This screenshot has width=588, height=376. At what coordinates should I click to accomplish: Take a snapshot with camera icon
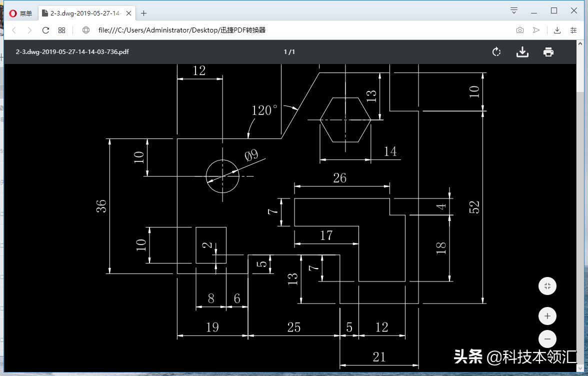click(520, 30)
